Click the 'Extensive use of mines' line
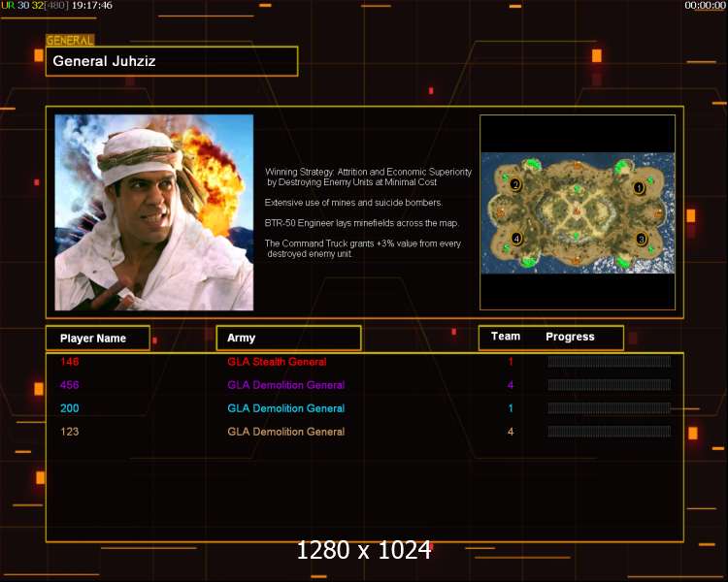This screenshot has height=582, width=728. pos(353,203)
